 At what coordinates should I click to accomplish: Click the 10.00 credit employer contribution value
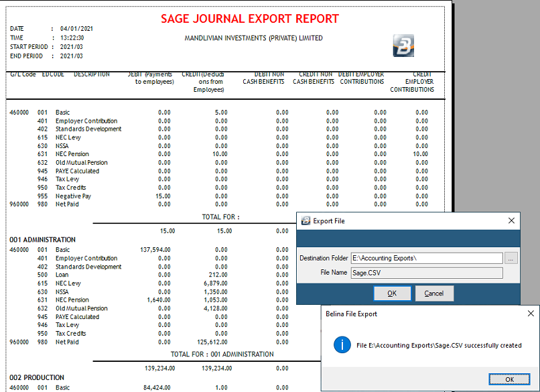421,154
